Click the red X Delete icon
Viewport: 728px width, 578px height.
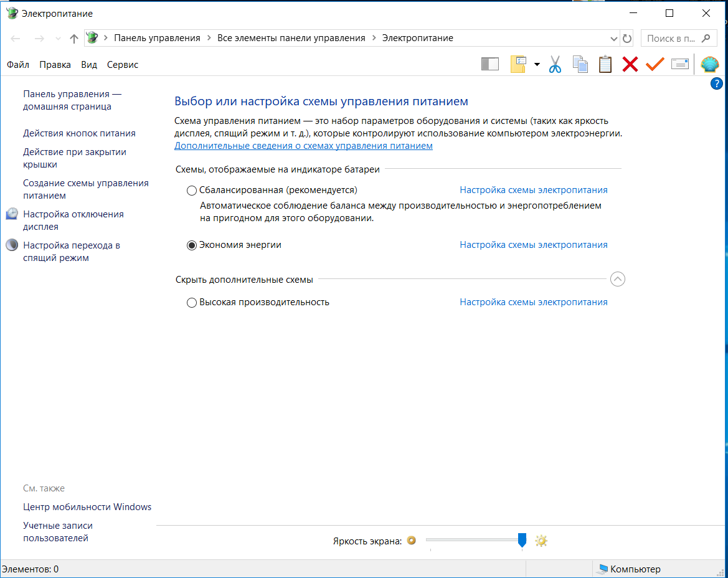click(630, 64)
